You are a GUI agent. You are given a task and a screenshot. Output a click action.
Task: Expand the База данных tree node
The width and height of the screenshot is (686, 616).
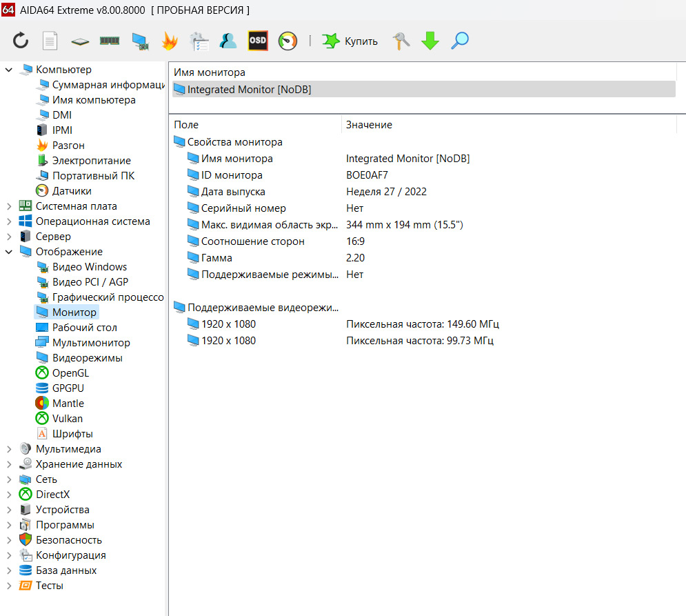tap(9, 570)
